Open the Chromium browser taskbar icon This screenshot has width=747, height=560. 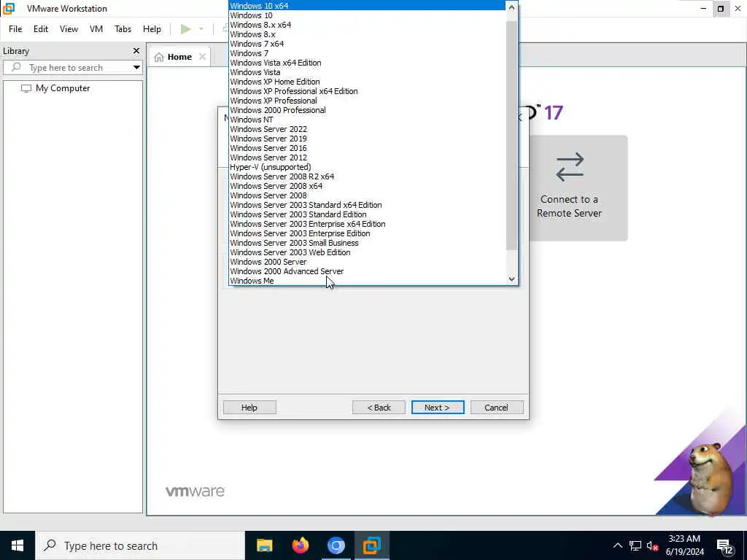(336, 545)
